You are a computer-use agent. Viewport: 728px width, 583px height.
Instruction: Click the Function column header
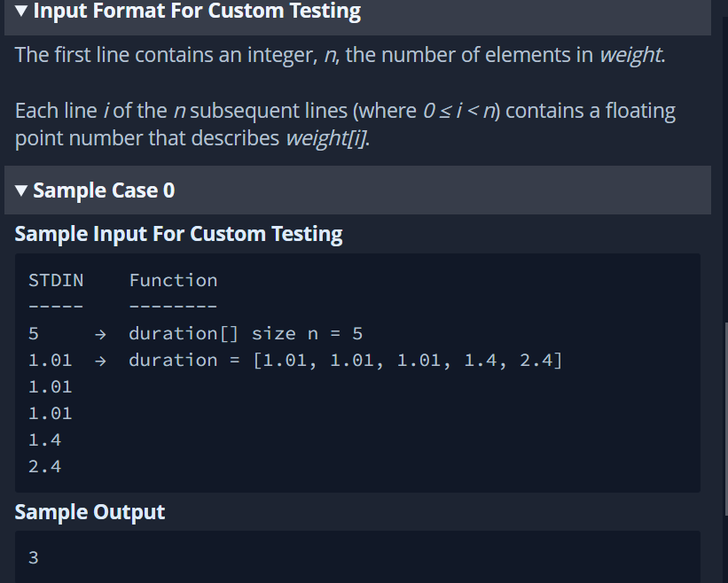coord(173,281)
